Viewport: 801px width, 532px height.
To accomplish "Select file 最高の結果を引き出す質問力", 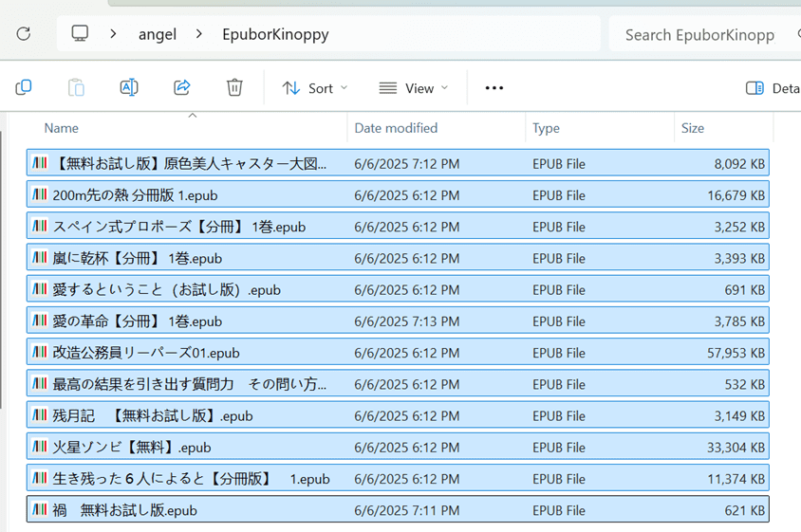I will tap(398, 384).
